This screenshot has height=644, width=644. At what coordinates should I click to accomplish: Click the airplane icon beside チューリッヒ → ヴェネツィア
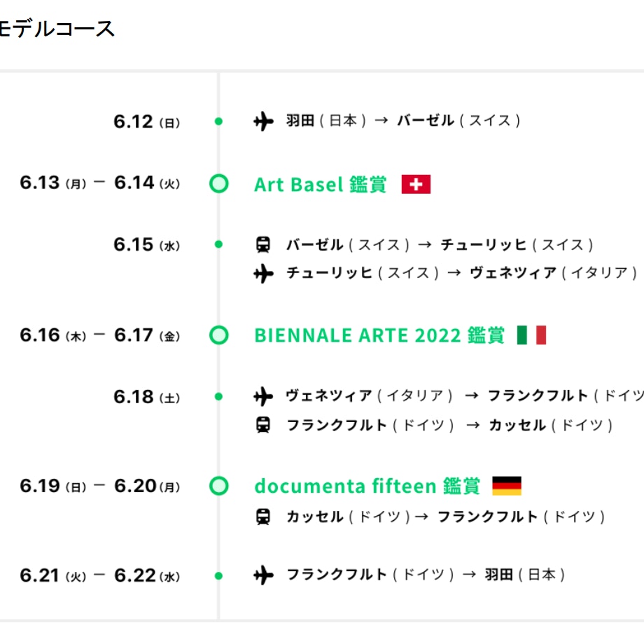[263, 273]
